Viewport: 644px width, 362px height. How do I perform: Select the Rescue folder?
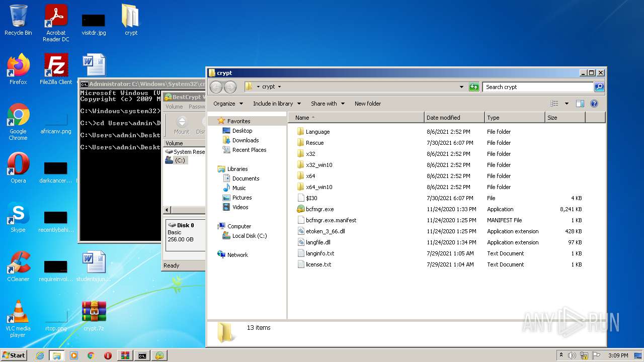(x=314, y=143)
